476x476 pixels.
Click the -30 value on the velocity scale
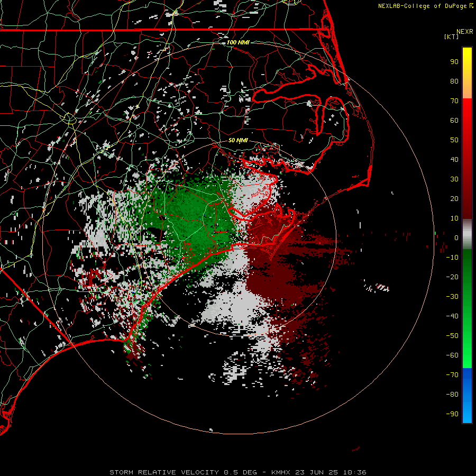452,297
